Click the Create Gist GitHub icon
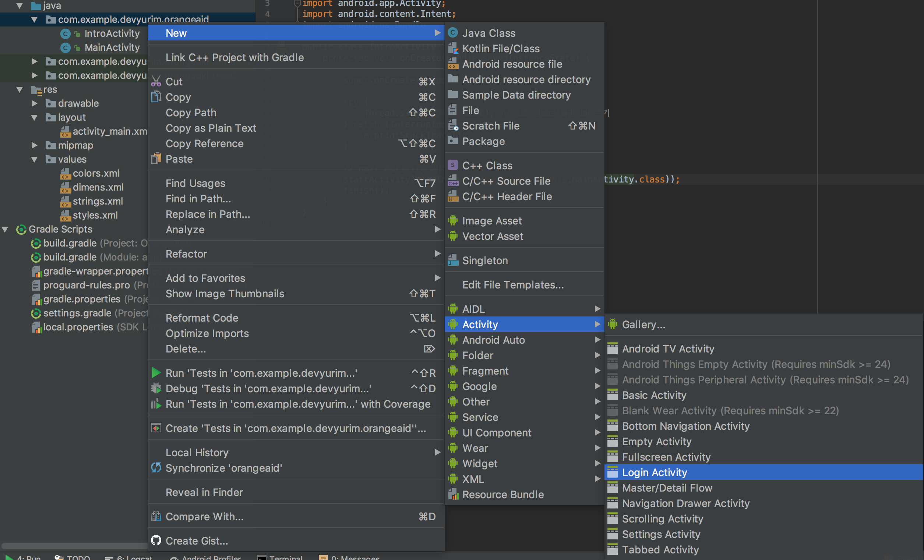The height and width of the screenshot is (560, 924). click(156, 540)
